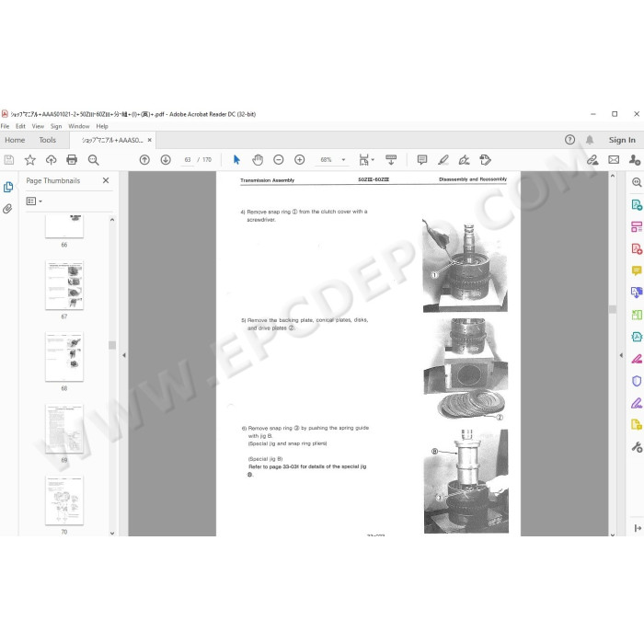Click thumbnails scrollbar down arrow
The image size is (644, 644).
point(112,533)
